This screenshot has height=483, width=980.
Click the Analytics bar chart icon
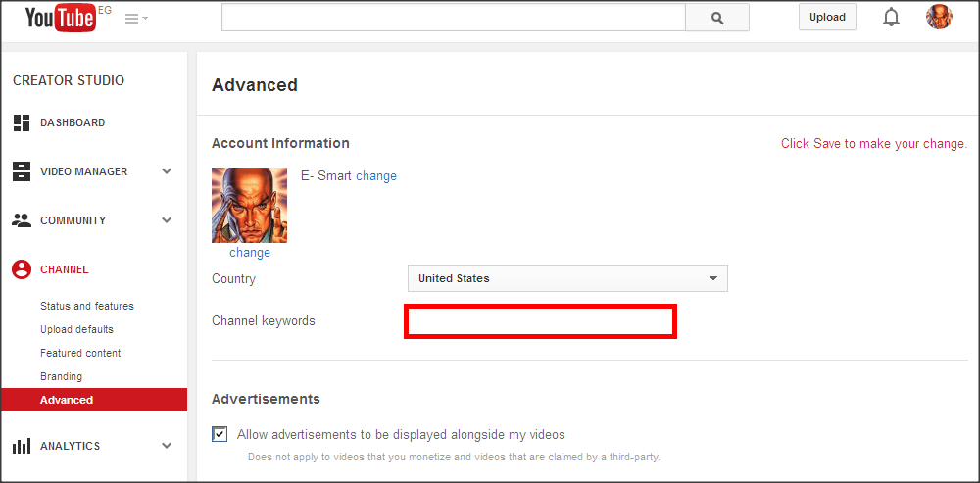click(x=22, y=446)
